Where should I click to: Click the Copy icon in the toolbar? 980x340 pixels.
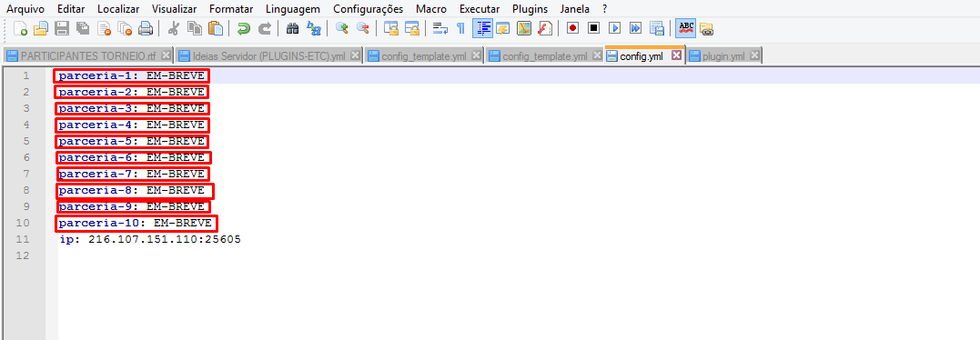pyautogui.click(x=195, y=28)
